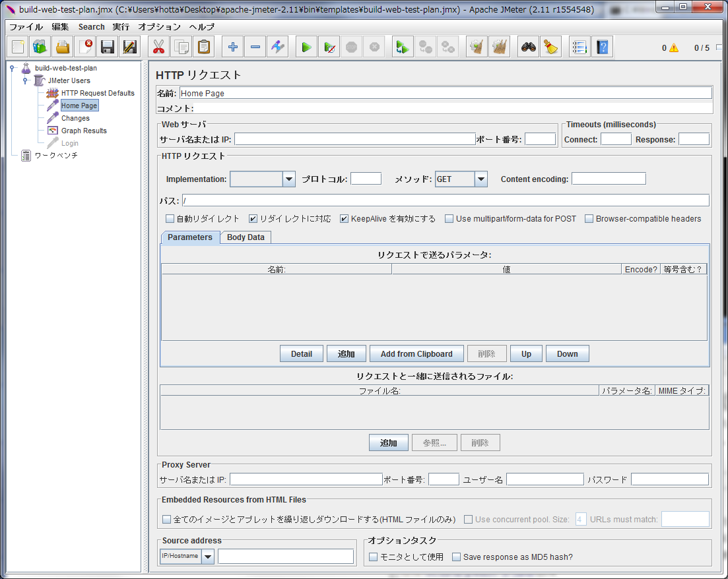This screenshot has height=579, width=728.
Task: Open the Templates toolbar icon
Action: (x=40, y=47)
